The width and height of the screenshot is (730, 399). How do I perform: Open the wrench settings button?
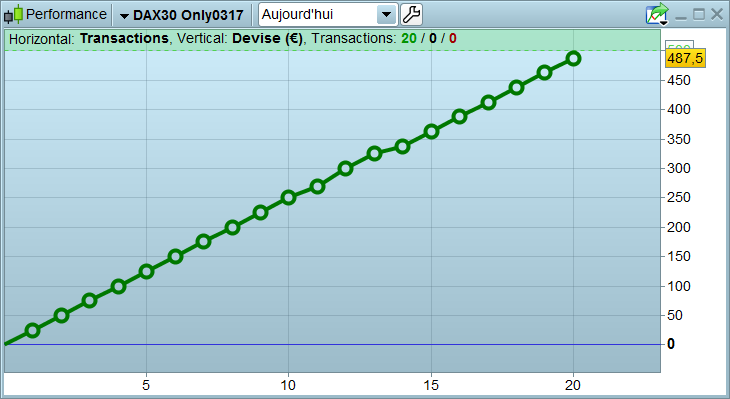[x=411, y=14]
